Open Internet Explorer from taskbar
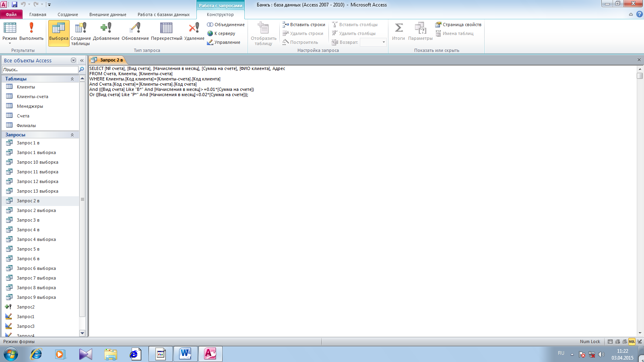 pyautogui.click(x=36, y=354)
